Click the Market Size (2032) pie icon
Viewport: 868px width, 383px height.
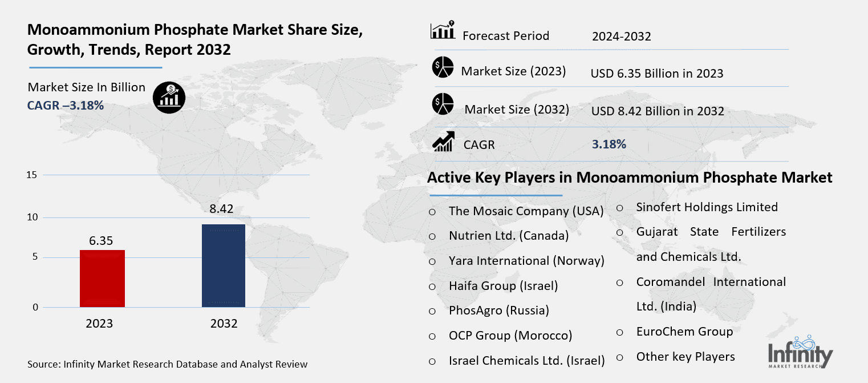pos(443,104)
